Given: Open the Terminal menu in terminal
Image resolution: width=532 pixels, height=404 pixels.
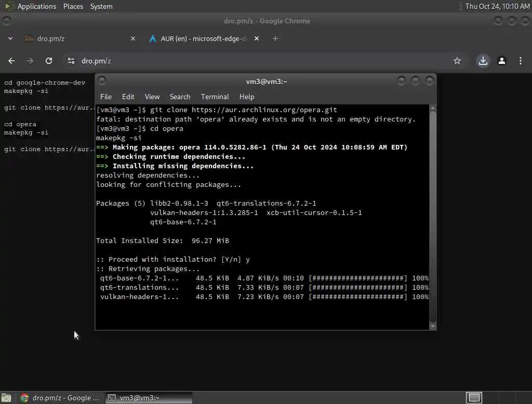Looking at the screenshot, I should [215, 97].
